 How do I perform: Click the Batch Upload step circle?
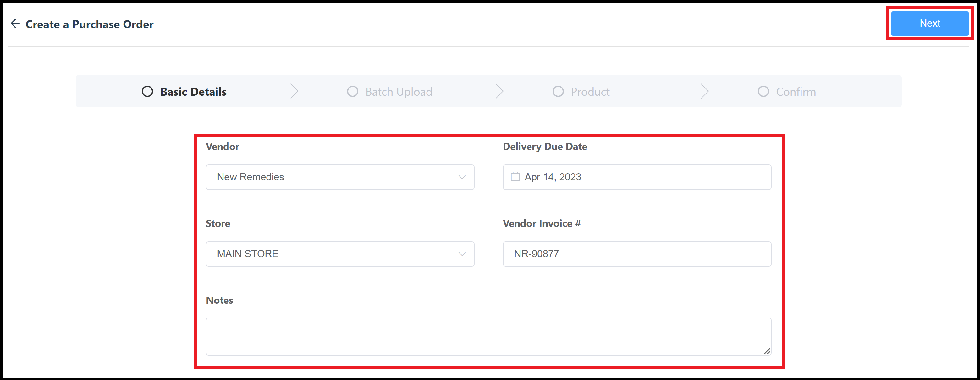pos(352,91)
